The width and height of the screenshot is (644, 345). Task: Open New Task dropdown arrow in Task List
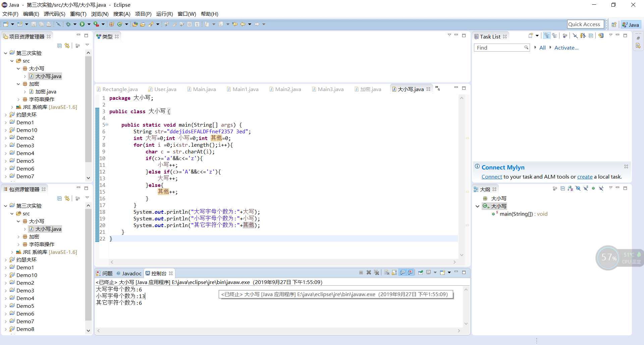click(x=537, y=36)
